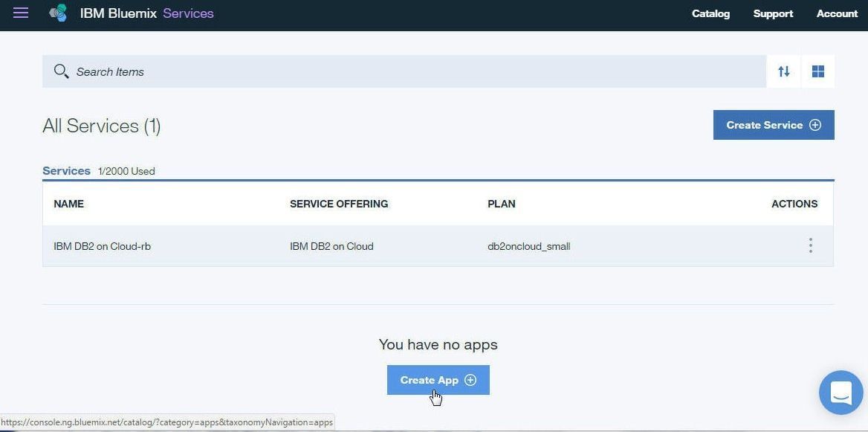Image resolution: width=868 pixels, height=432 pixels.
Task: Open the Catalog menu
Action: pyautogui.click(x=710, y=14)
